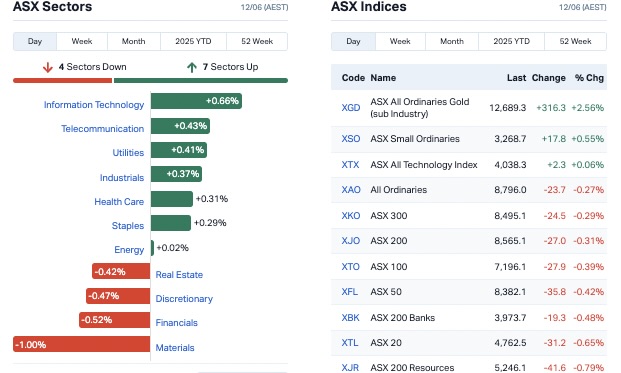
Task: Click the +2.56% change for XGD
Action: tap(588, 108)
